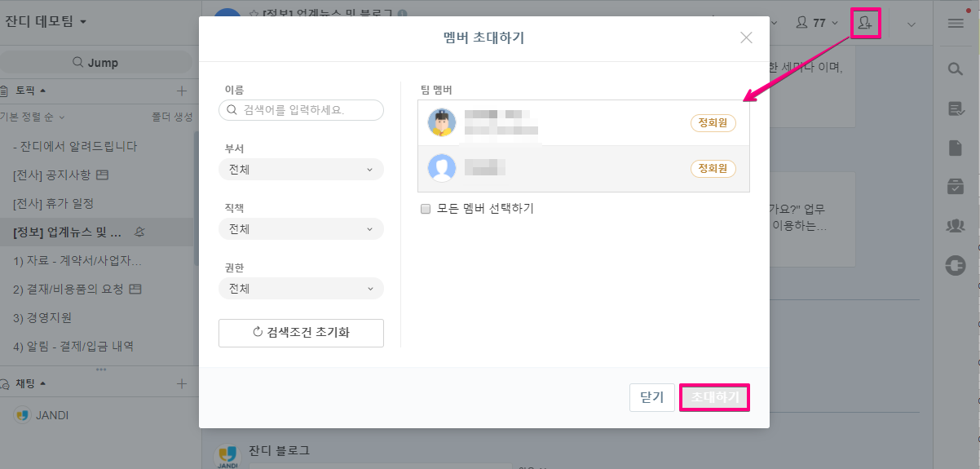Viewport: 980px width, 469px height.
Task: Expand the 직책 dropdown
Action: pyautogui.click(x=301, y=229)
